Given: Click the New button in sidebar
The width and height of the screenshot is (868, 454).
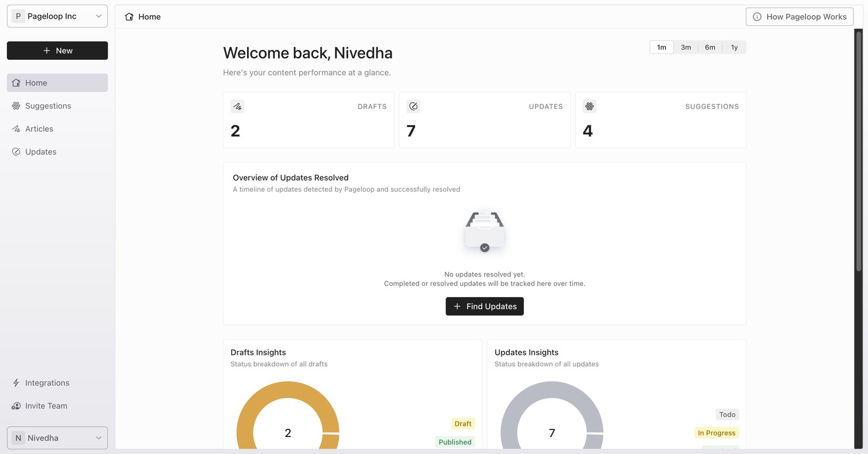Looking at the screenshot, I should click(x=57, y=50).
